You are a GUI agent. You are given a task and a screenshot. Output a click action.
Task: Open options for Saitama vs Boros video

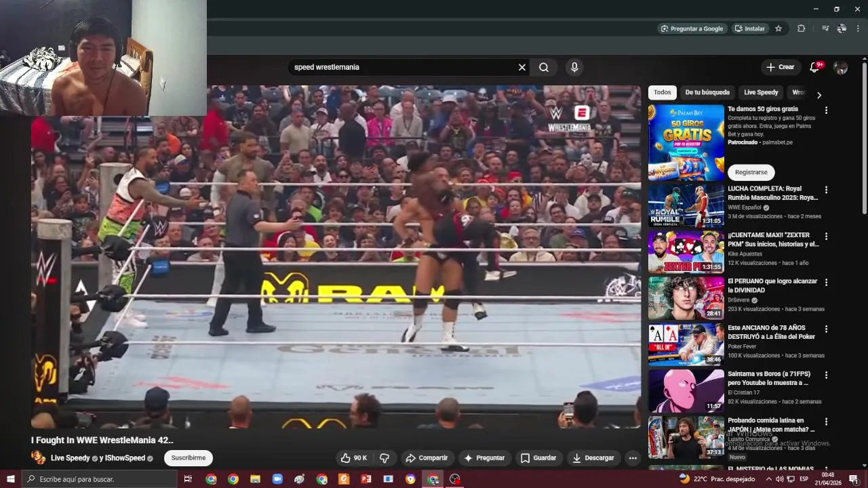[826, 375]
